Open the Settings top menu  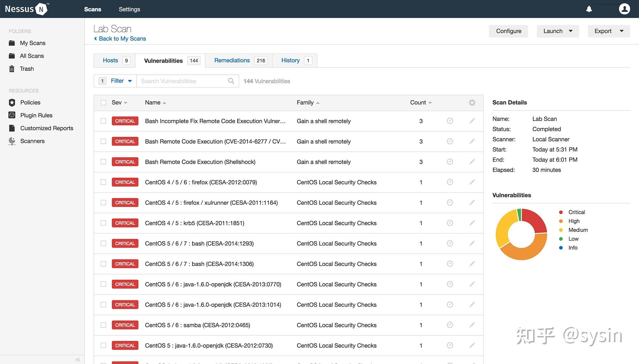tap(129, 9)
